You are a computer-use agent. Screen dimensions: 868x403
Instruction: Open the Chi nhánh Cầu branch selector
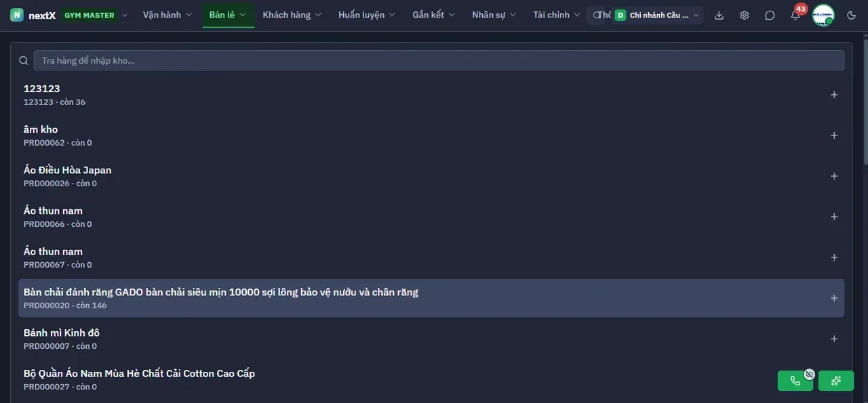[657, 15]
